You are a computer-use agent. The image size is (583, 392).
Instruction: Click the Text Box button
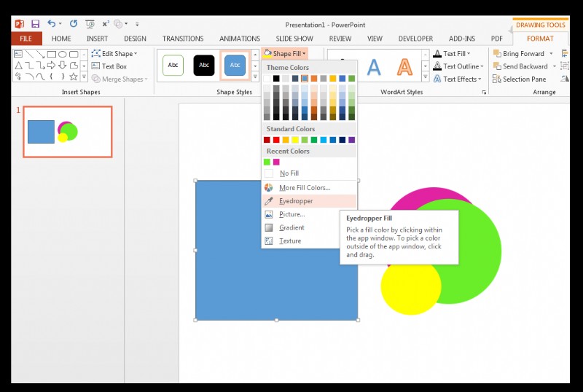109,66
